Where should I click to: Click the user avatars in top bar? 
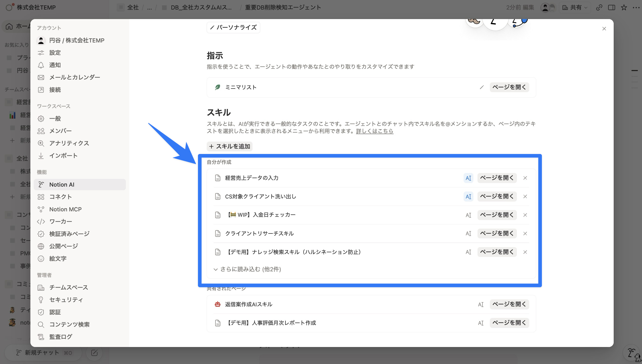[548, 7]
